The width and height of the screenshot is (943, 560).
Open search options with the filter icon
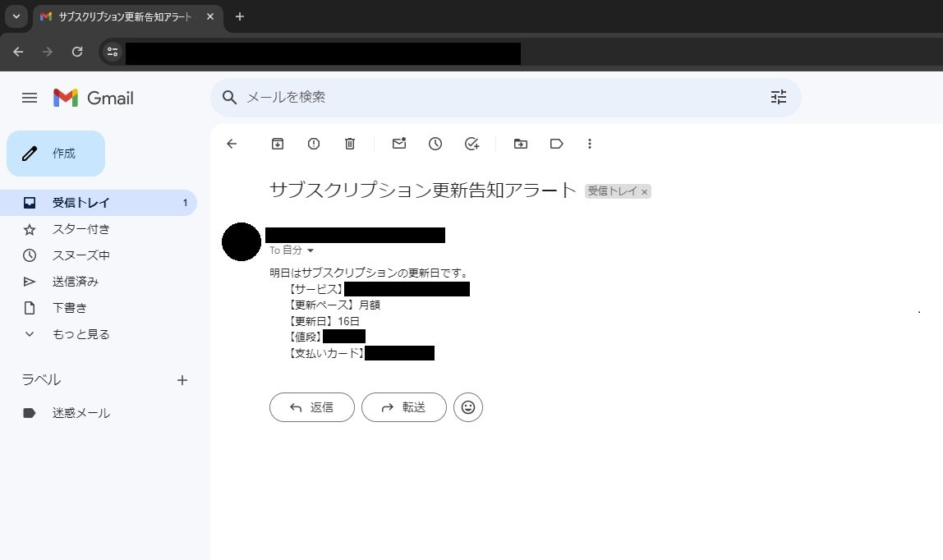[x=778, y=97]
